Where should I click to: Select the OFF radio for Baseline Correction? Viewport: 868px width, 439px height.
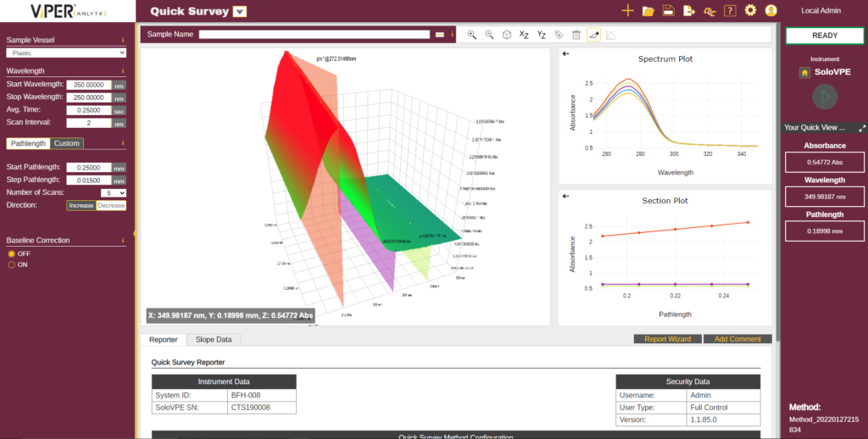point(12,253)
